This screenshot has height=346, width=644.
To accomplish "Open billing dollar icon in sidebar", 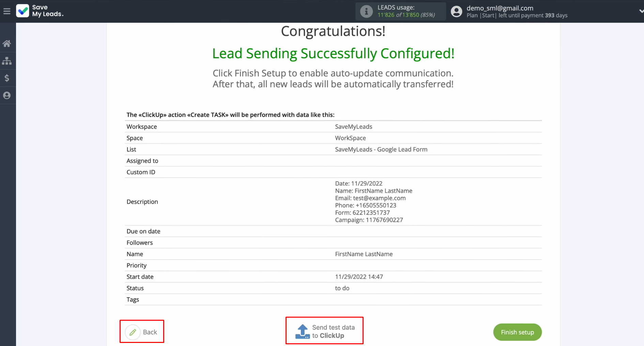I will (7, 78).
